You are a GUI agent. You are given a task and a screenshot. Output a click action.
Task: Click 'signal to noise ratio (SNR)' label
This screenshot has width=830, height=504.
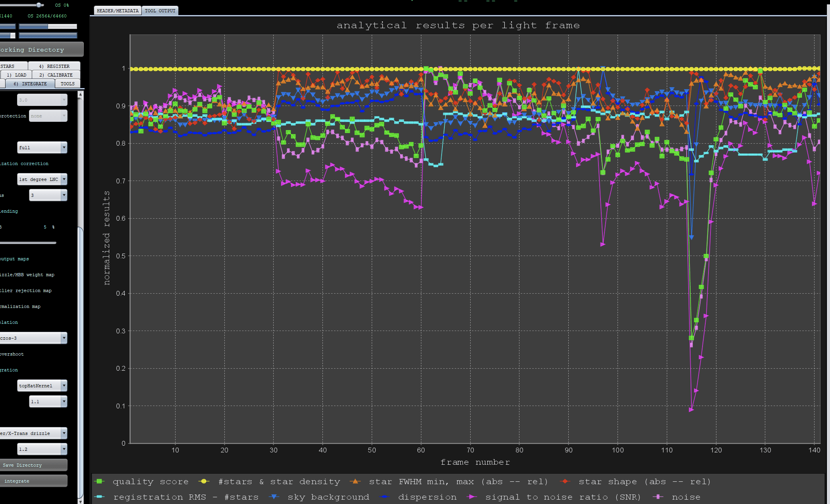(563, 497)
